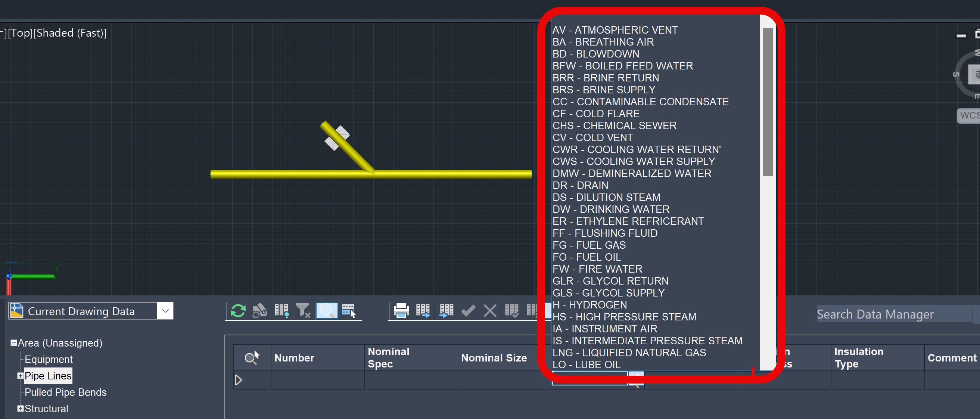Choose BFW - BOILED FEED WATER

point(622,66)
